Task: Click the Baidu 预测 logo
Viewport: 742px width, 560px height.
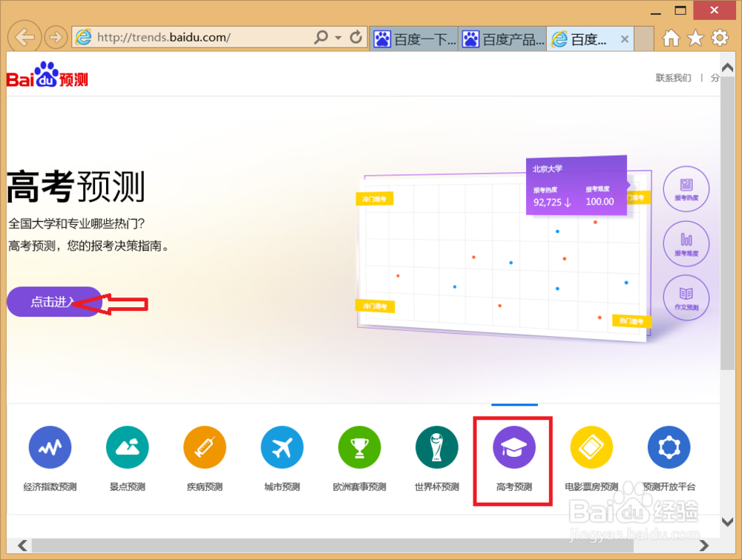Action: tap(47, 75)
